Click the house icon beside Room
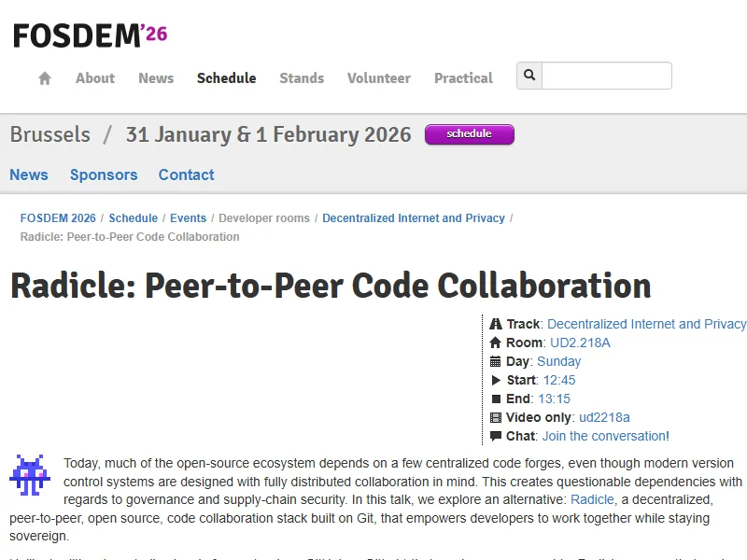The image size is (747, 560). tap(496, 343)
